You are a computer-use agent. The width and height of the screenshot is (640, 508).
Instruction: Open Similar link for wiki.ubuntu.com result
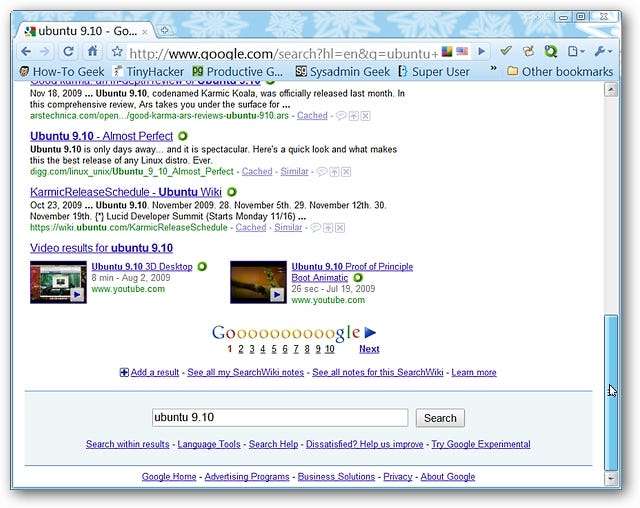288,228
